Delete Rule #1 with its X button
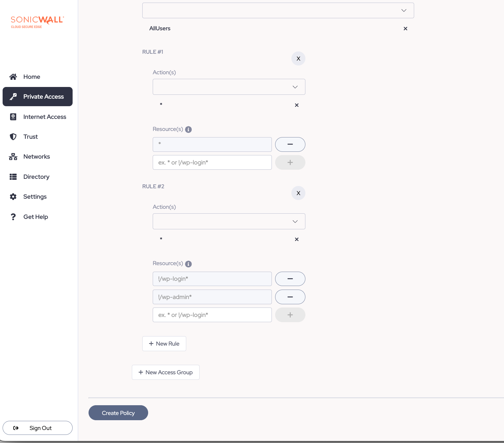Image resolution: width=504 pixels, height=443 pixels. pyautogui.click(x=298, y=59)
